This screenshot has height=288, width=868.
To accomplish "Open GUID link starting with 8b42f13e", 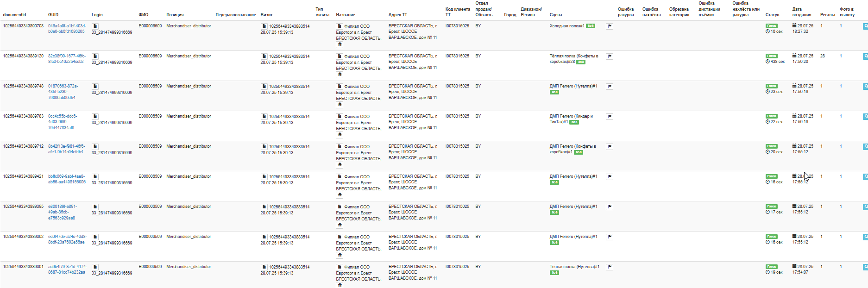I will coord(67,149).
